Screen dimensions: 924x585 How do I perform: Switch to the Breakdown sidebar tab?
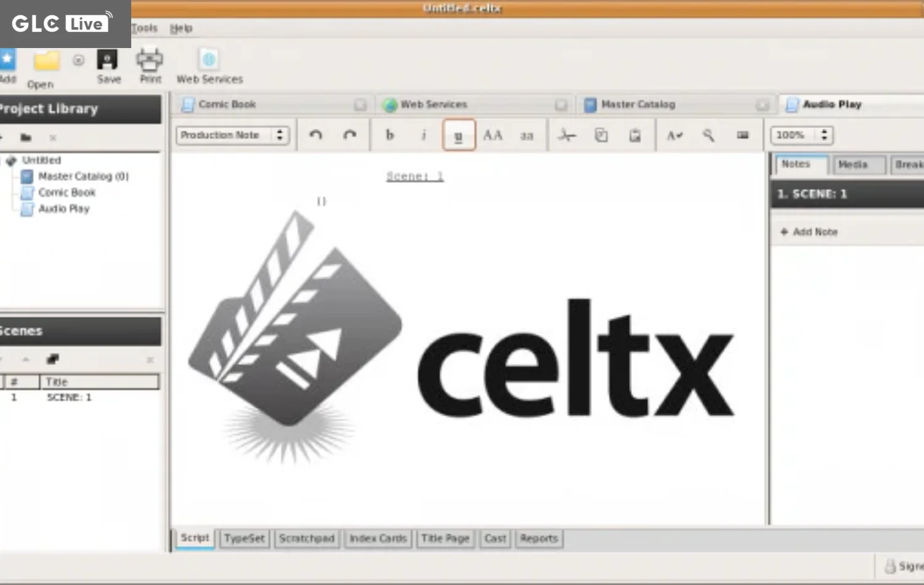(908, 164)
